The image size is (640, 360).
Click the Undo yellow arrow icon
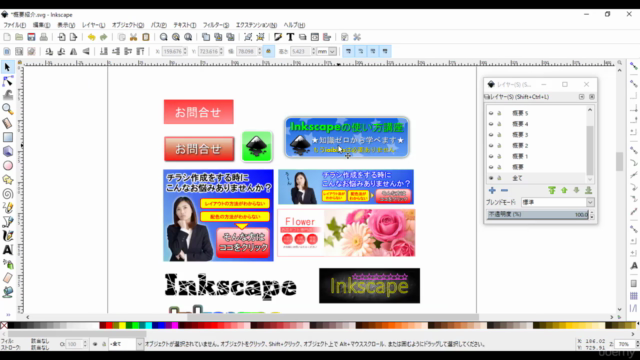tap(91, 37)
